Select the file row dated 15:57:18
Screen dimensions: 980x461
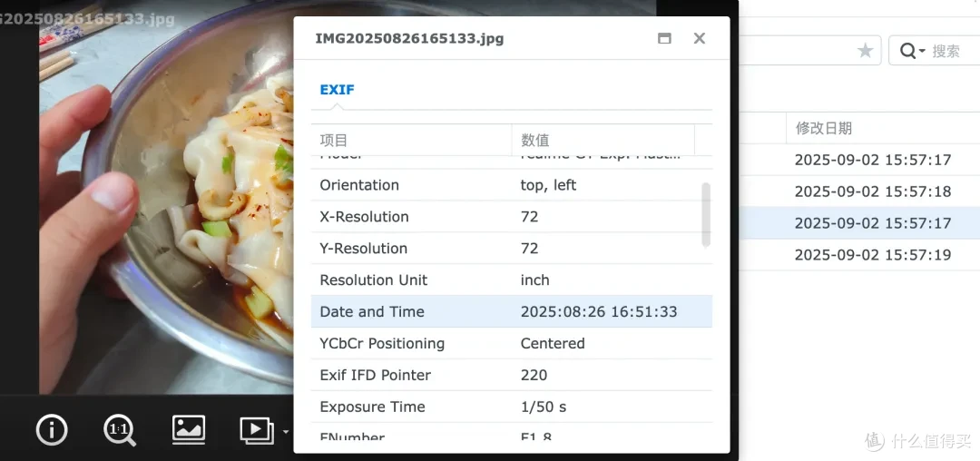859,191
